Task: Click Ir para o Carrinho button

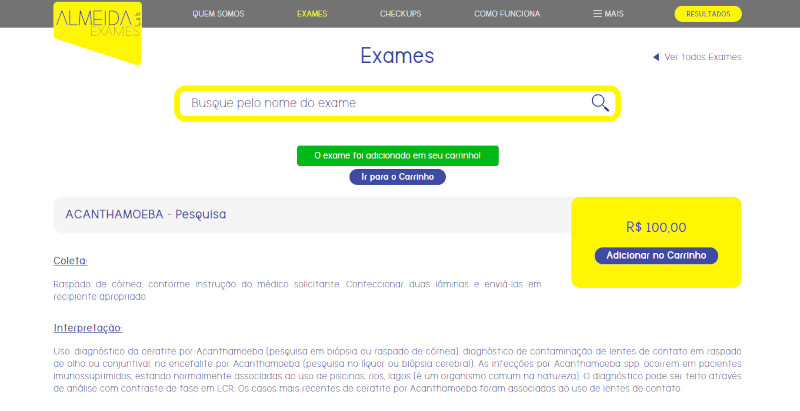Action: click(397, 177)
